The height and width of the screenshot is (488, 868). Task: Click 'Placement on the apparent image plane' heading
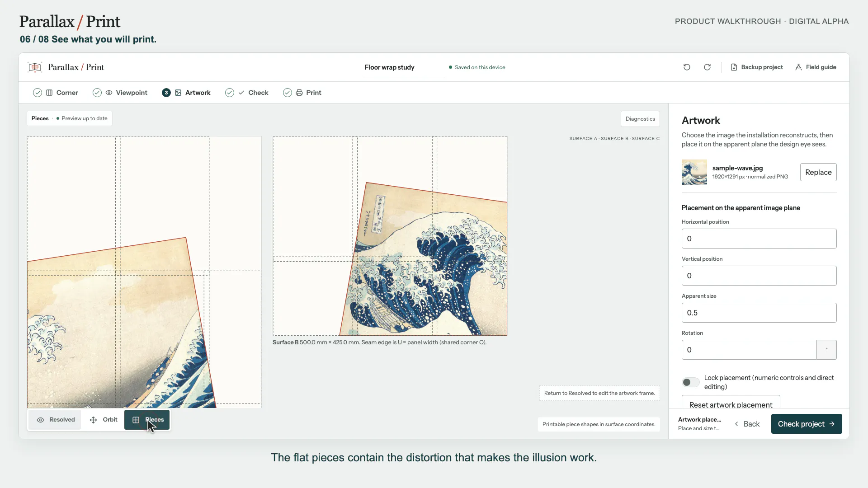[x=741, y=208]
